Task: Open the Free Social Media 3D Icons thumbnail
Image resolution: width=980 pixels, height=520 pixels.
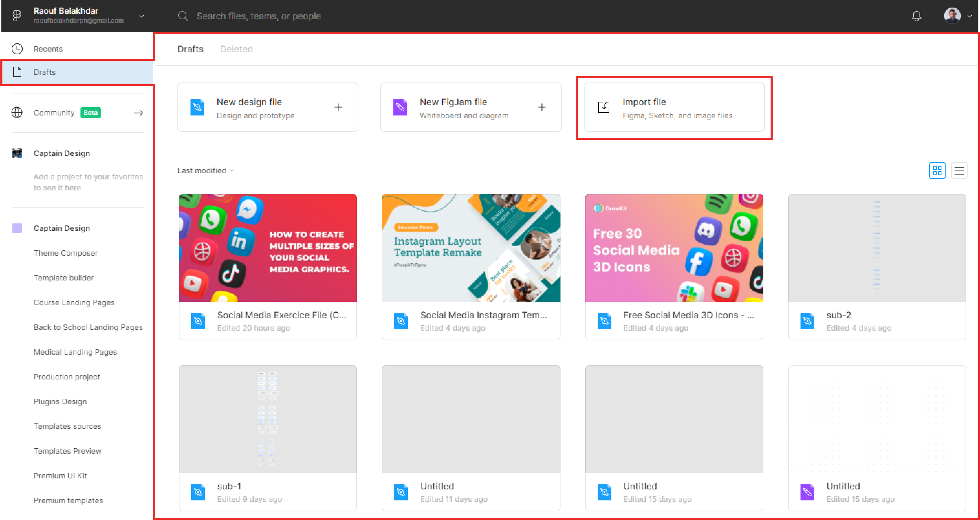Action: [x=674, y=247]
